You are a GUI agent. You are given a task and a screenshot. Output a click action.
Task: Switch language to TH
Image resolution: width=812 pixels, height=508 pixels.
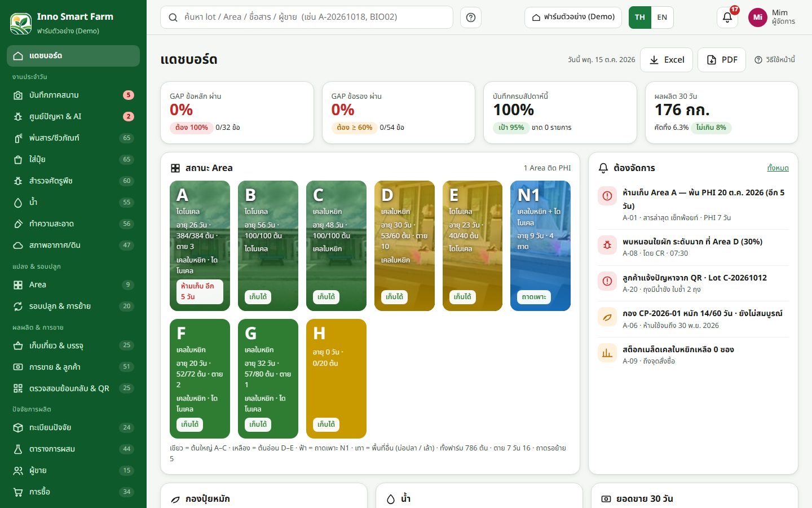(640, 17)
